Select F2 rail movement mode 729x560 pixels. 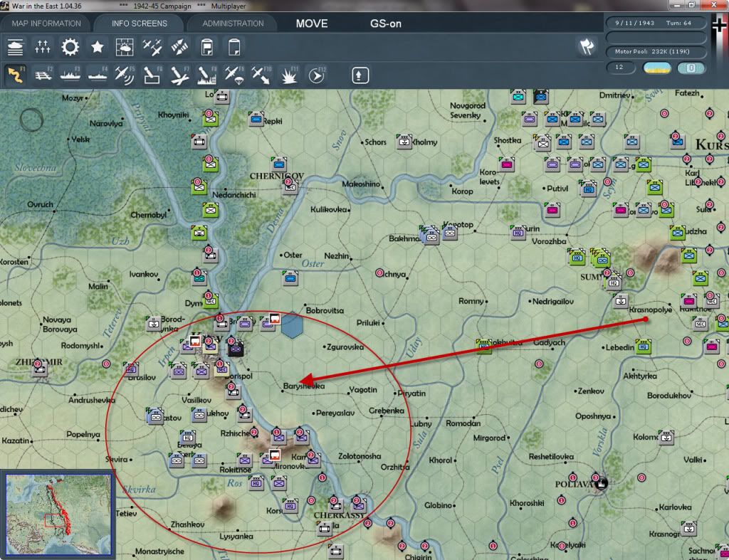[x=43, y=75]
